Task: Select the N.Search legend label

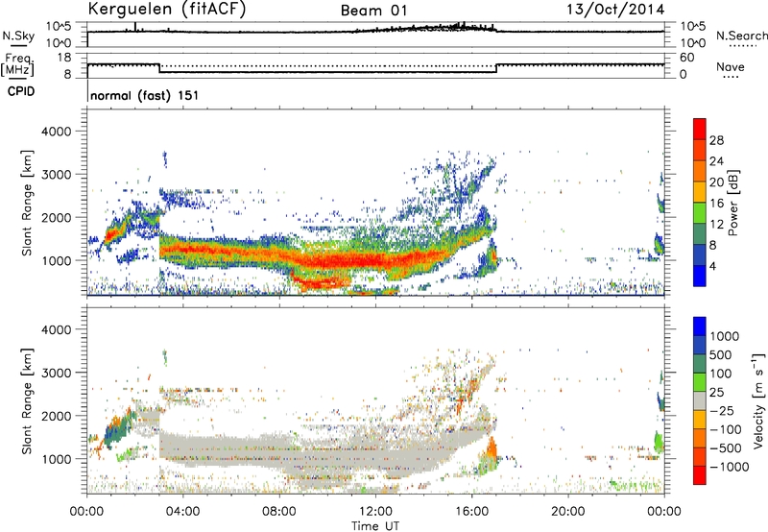Action: 741,36
